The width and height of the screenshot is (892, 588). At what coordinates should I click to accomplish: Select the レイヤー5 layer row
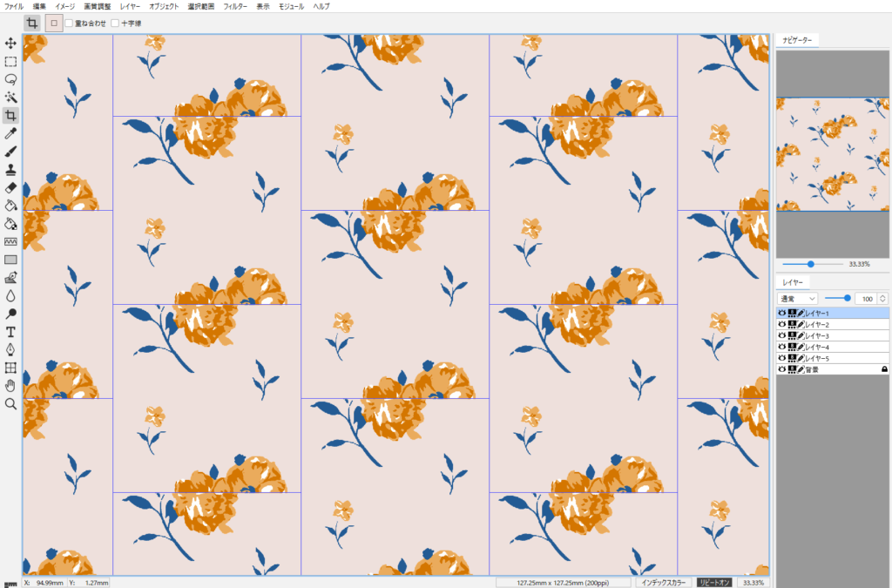click(833, 358)
